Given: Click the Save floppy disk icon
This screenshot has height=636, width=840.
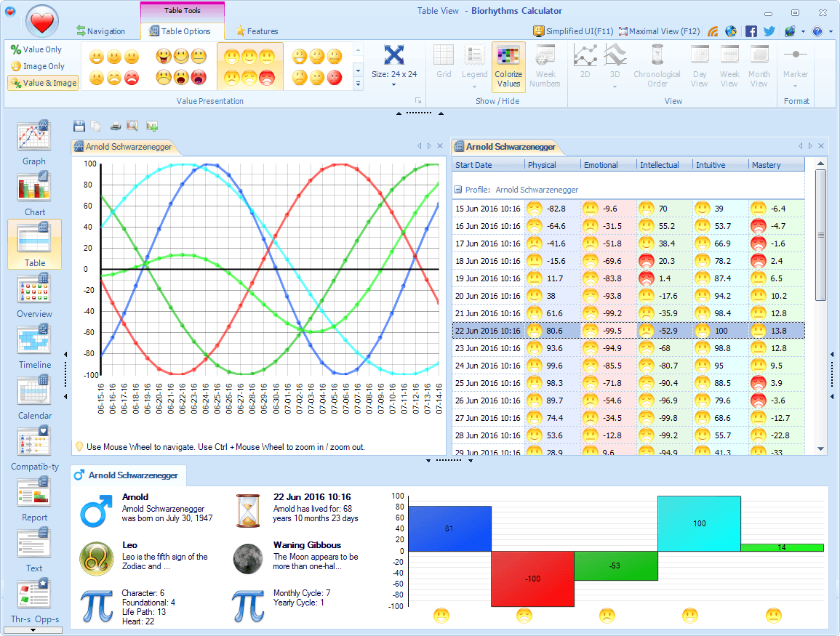Looking at the screenshot, I should pos(79,126).
